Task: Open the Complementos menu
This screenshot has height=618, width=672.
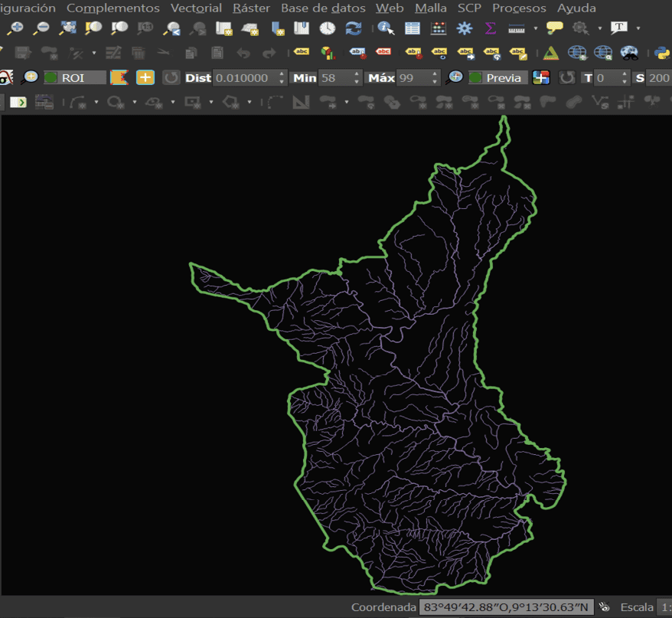Action: [113, 8]
